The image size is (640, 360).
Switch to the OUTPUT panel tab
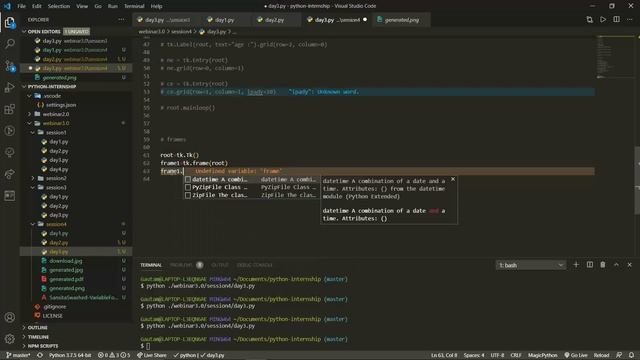click(x=220, y=265)
